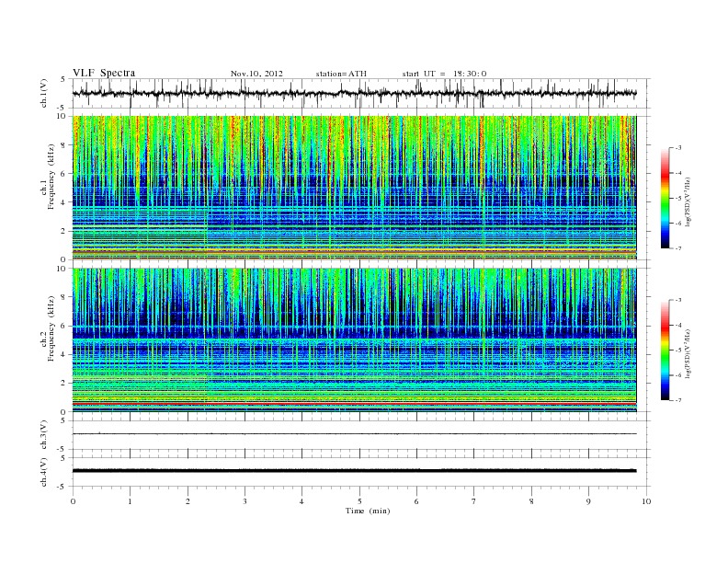Click tick label "7" on the Time axis
The height and width of the screenshot is (563, 728).
click(473, 501)
